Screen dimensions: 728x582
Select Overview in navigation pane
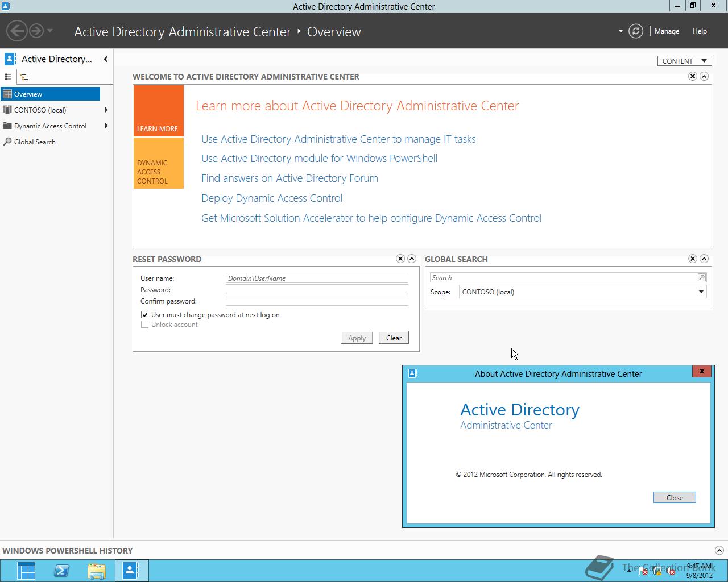coord(51,94)
